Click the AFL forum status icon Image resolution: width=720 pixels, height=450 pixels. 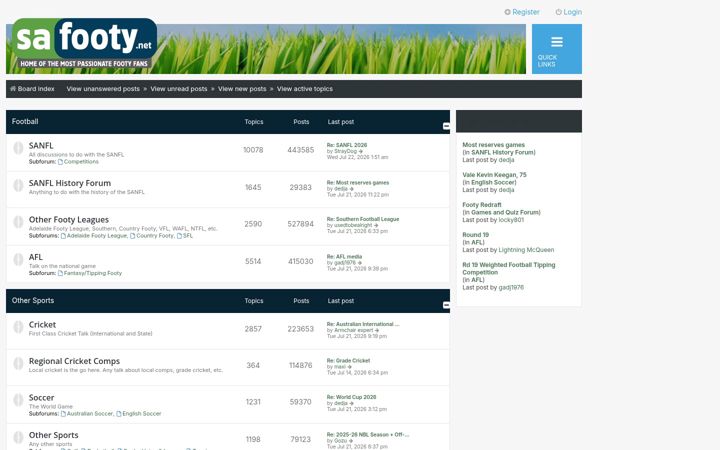click(18, 259)
